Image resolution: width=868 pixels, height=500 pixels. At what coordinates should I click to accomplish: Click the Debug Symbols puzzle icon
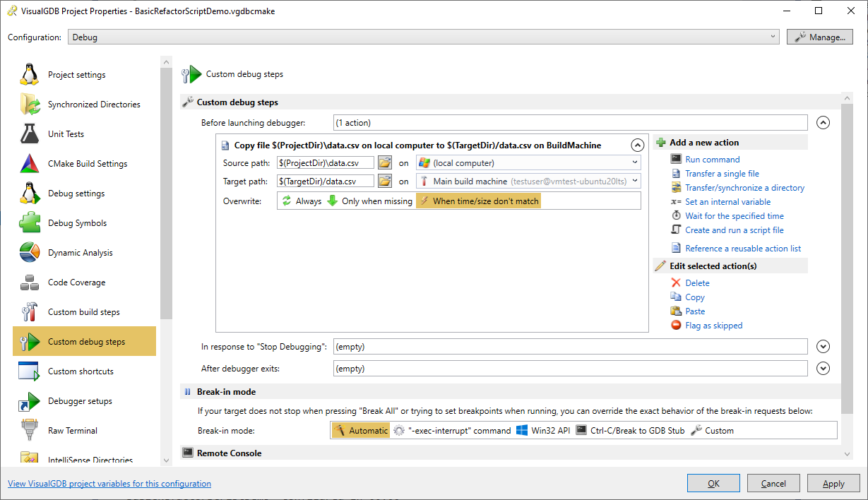30,222
